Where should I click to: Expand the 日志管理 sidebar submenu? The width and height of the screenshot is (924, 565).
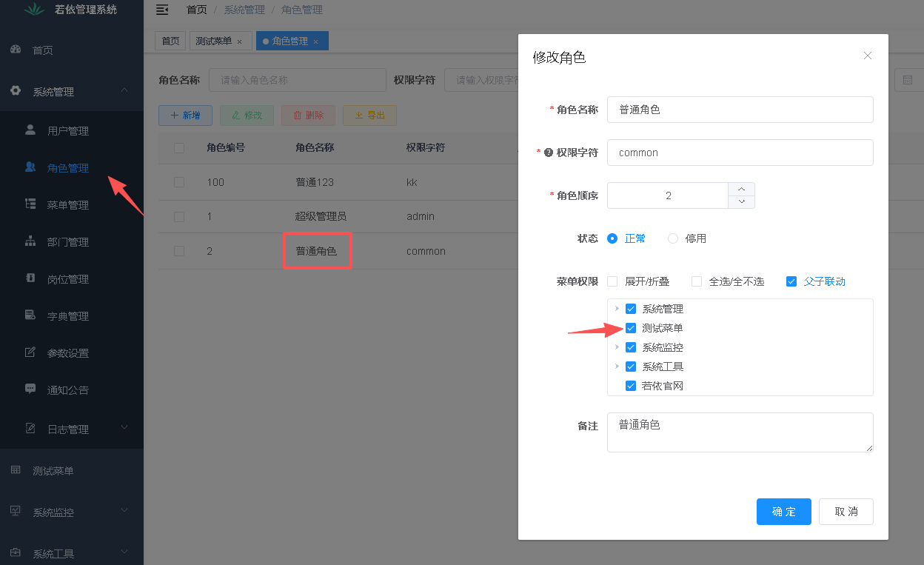(124, 428)
